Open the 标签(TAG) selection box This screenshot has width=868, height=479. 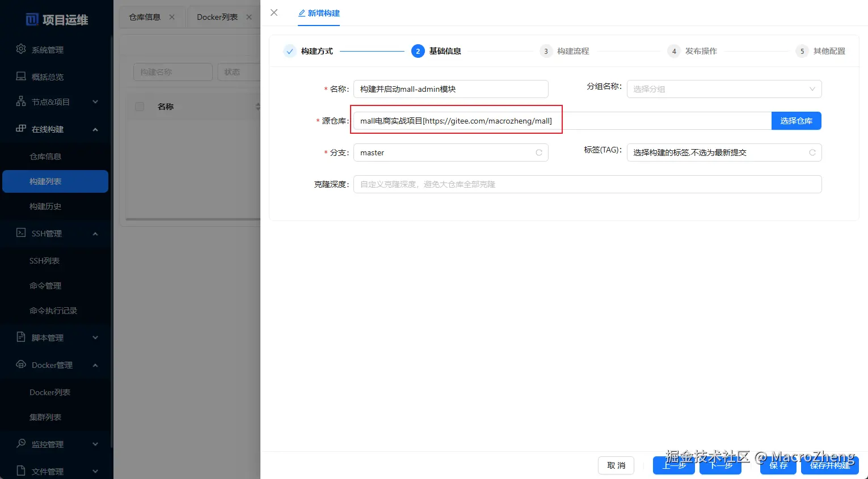[x=724, y=152]
